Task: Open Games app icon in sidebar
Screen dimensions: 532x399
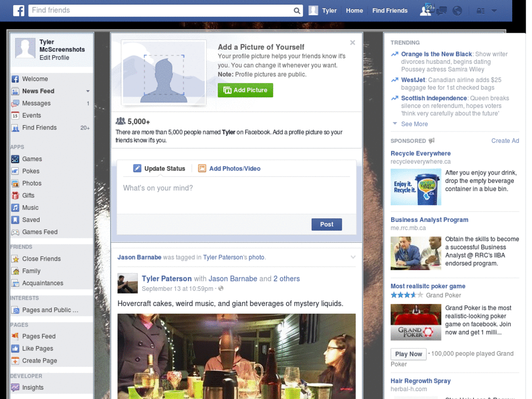Action: (15, 159)
